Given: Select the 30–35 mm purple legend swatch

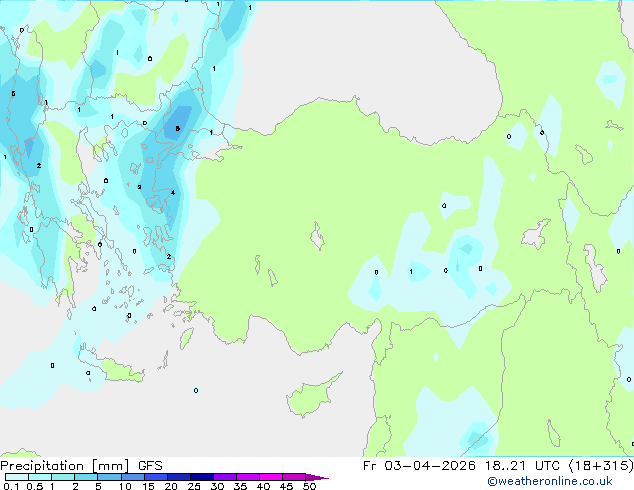Looking at the screenshot, I should (x=225, y=477).
